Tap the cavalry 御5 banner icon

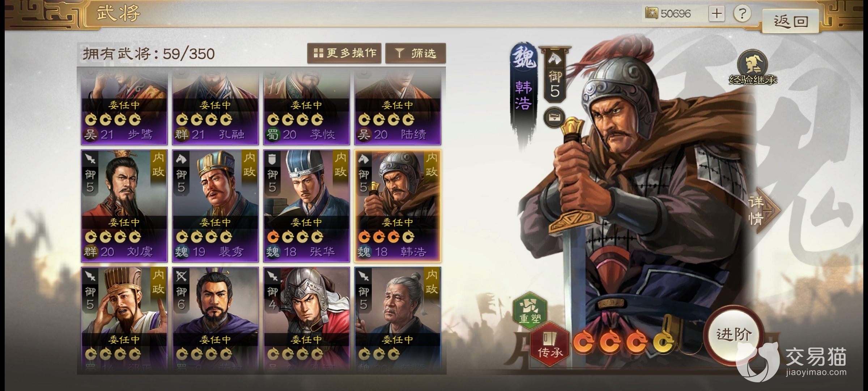pos(555,75)
